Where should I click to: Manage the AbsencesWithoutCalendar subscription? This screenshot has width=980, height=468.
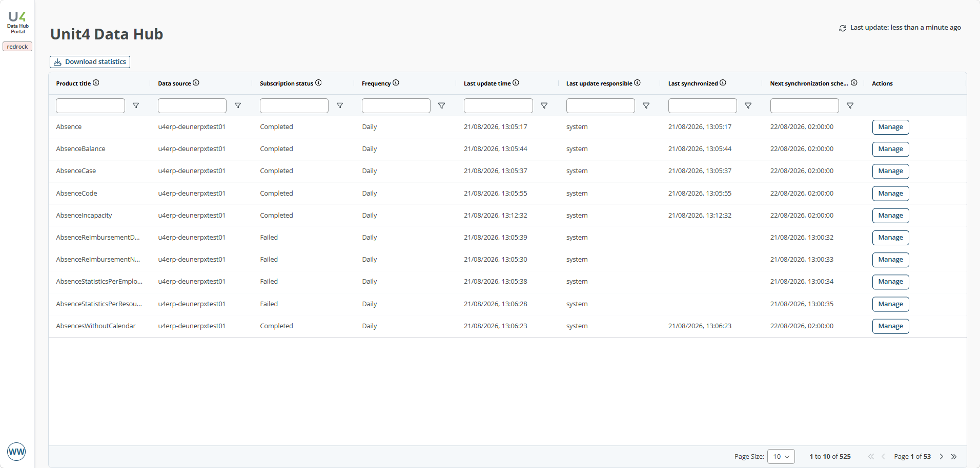click(x=891, y=326)
